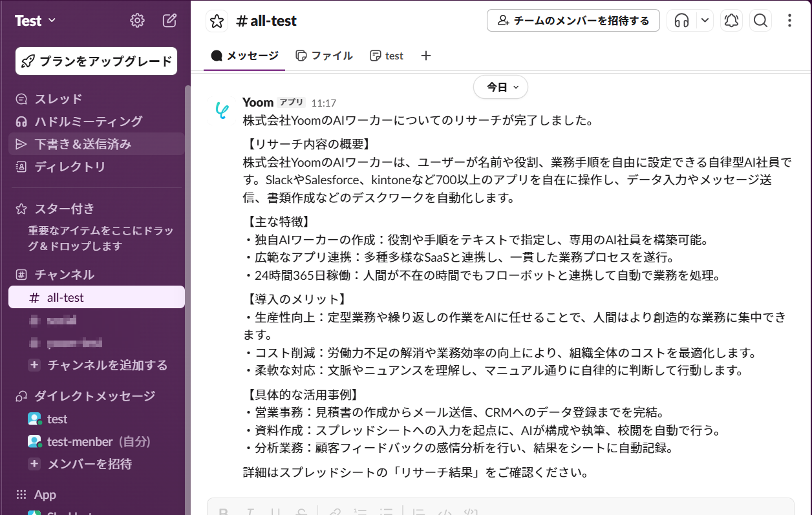Open 下書き＆送信済み in the sidebar
812x515 pixels.
pyautogui.click(x=96, y=144)
